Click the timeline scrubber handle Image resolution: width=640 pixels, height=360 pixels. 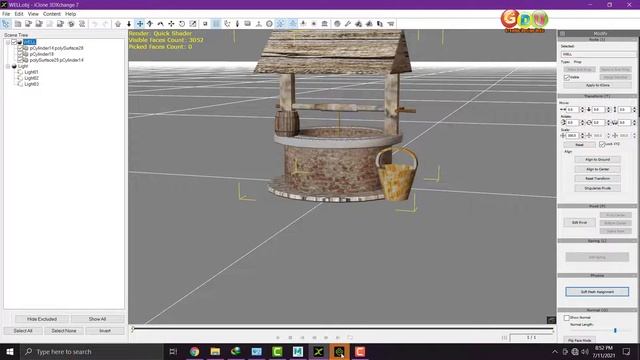pos(133,329)
